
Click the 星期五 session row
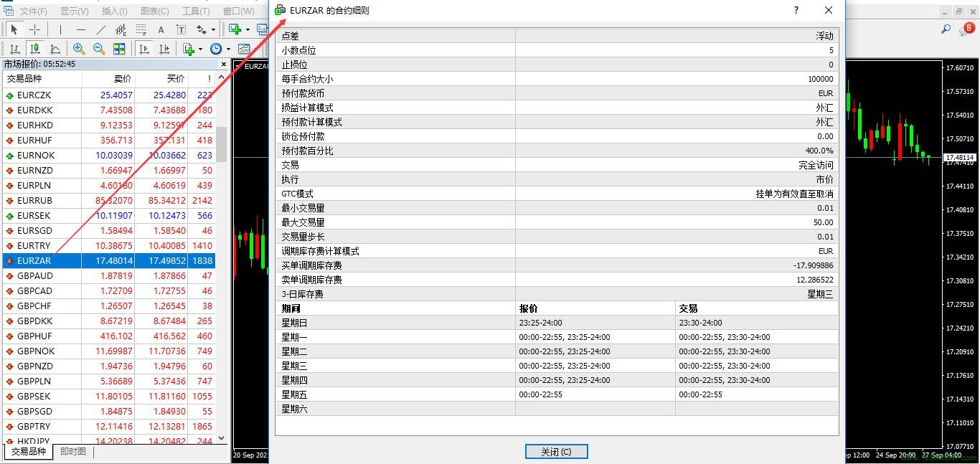(557, 394)
